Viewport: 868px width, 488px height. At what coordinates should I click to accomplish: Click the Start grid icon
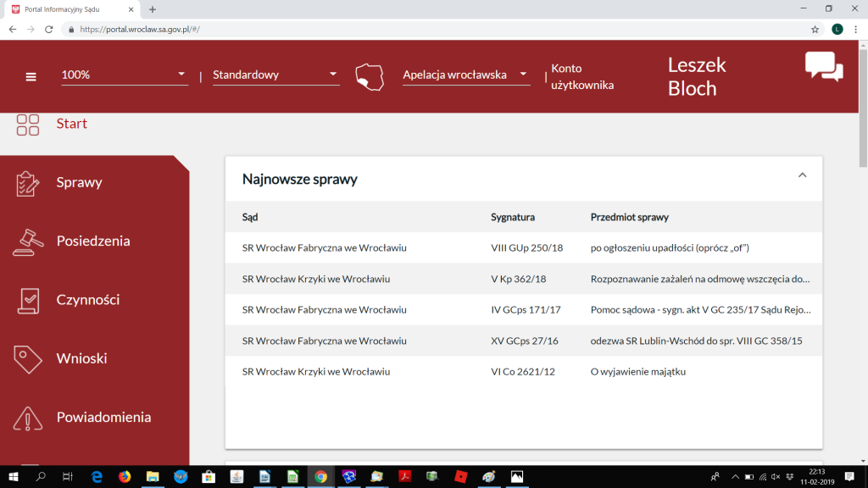pyautogui.click(x=28, y=125)
